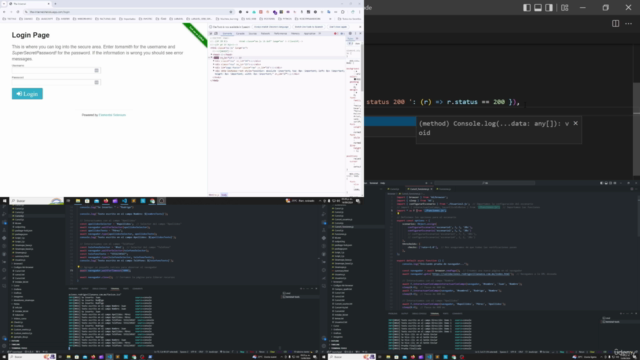Switch to DevTools Performance tab
The height and width of the screenshot is (360, 640).
coord(280,33)
